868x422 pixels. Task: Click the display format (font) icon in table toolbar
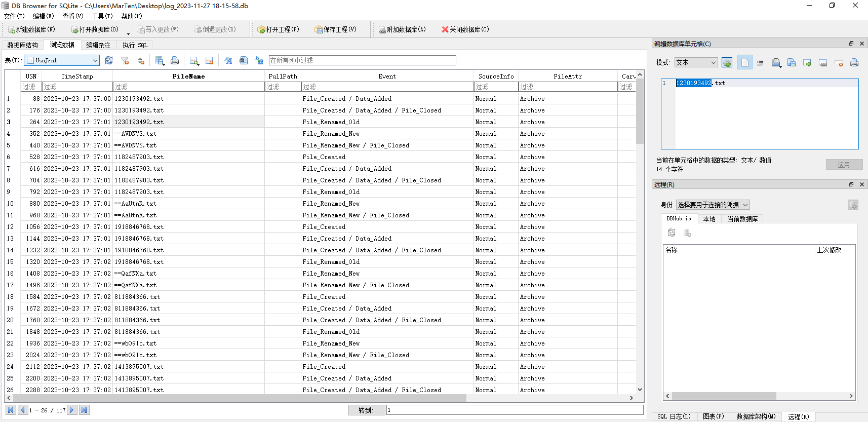228,61
